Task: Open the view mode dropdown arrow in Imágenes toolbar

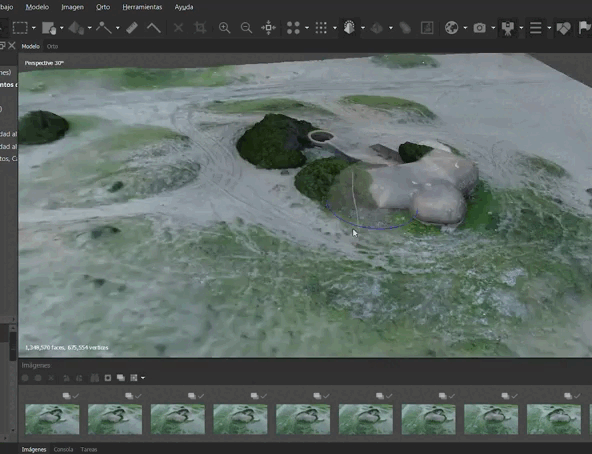Action: pyautogui.click(x=143, y=378)
